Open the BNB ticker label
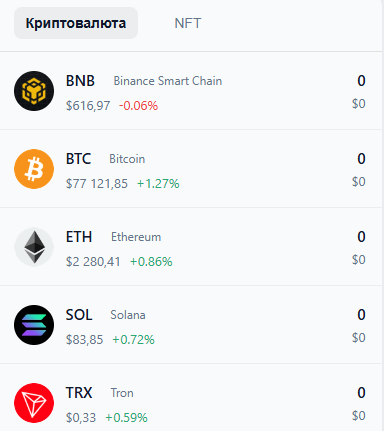 tap(80, 81)
